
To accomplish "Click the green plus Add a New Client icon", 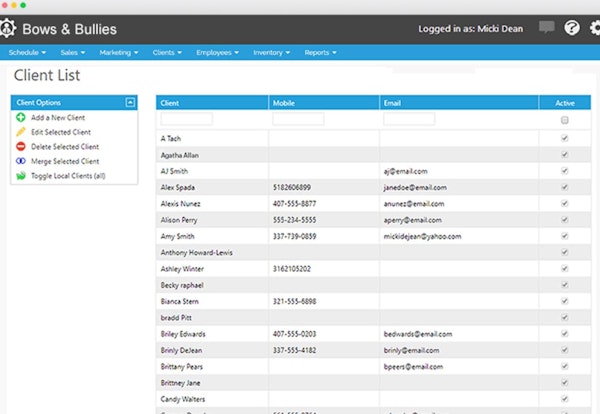I will (21, 117).
